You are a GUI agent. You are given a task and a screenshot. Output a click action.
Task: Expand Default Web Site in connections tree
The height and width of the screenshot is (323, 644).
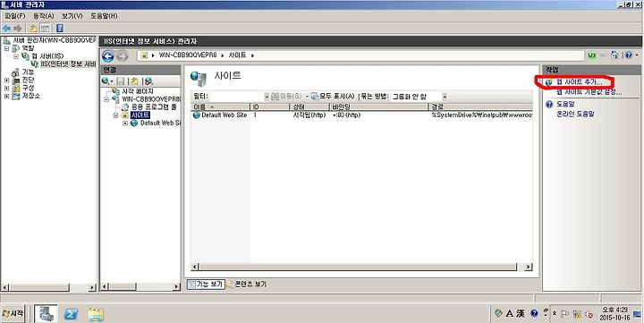pyautogui.click(x=125, y=123)
